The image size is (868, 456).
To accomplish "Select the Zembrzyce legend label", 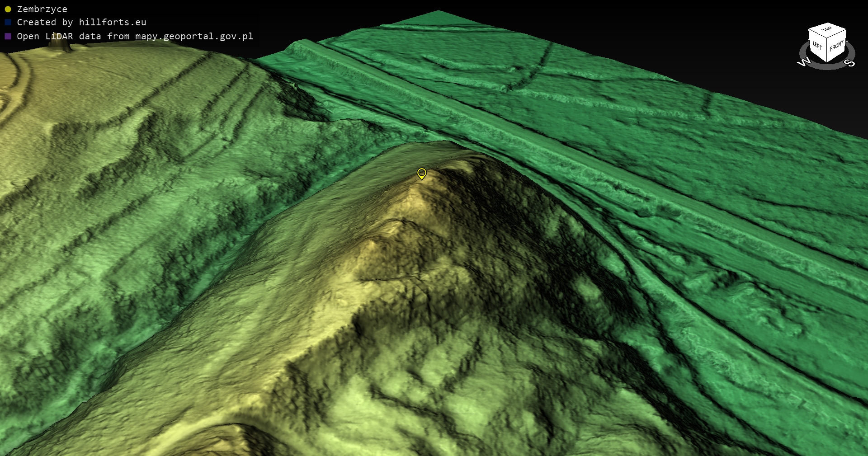I will click(x=42, y=9).
